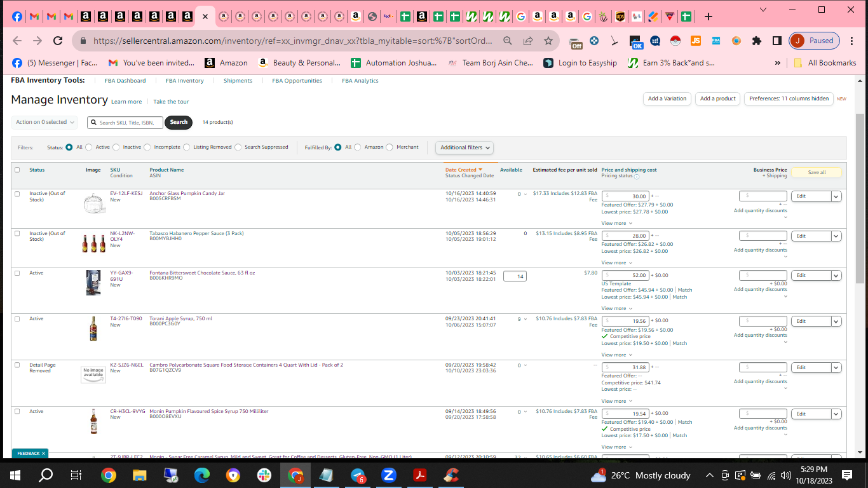Open Adobe Acrobat from the taskbar

pos(420,475)
